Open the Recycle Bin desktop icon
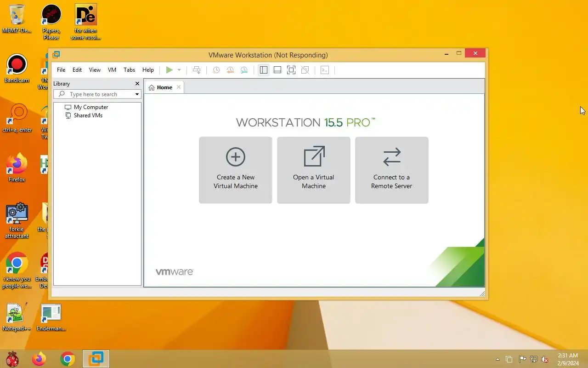Image resolution: width=588 pixels, height=368 pixels. pos(17,19)
